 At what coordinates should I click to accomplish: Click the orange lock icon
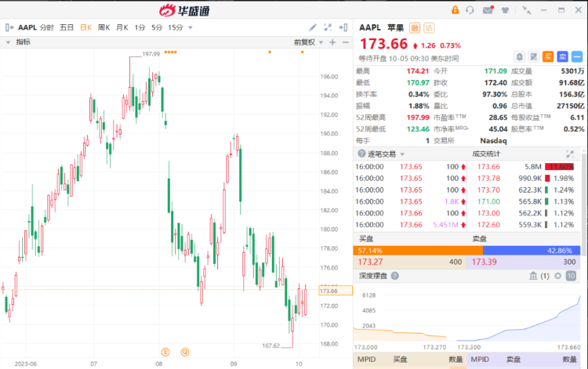click(x=455, y=10)
